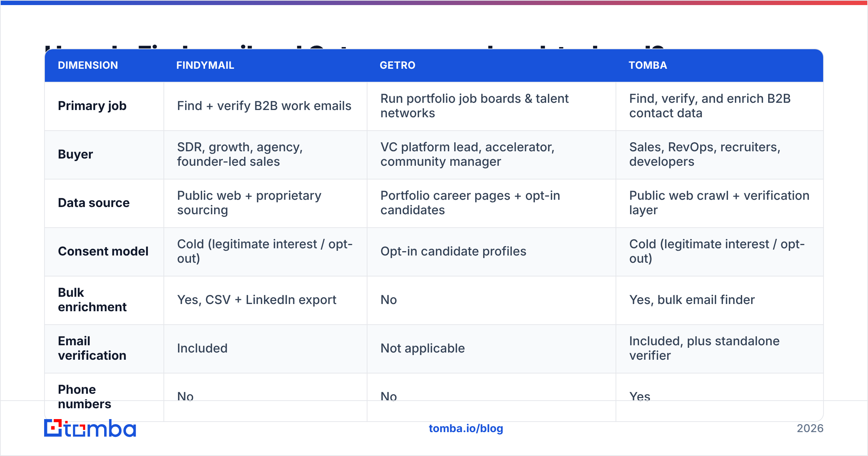Click the 'Email verification' row label

[92, 348]
